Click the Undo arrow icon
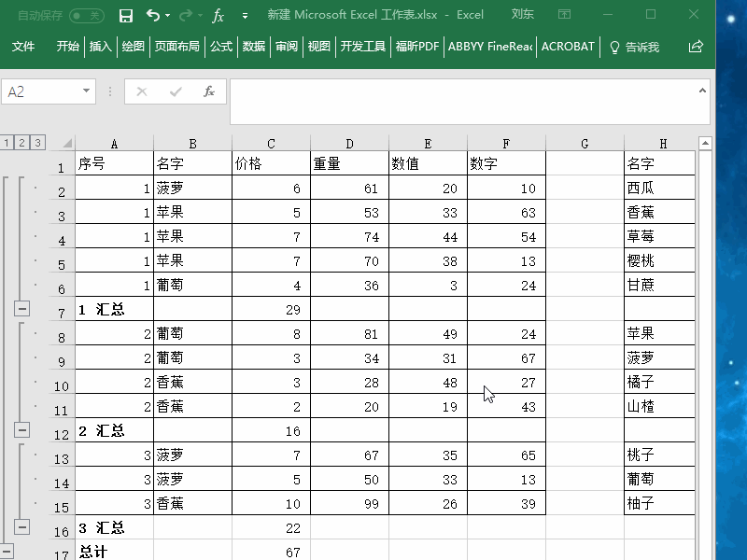The height and width of the screenshot is (560, 747). pyautogui.click(x=152, y=15)
